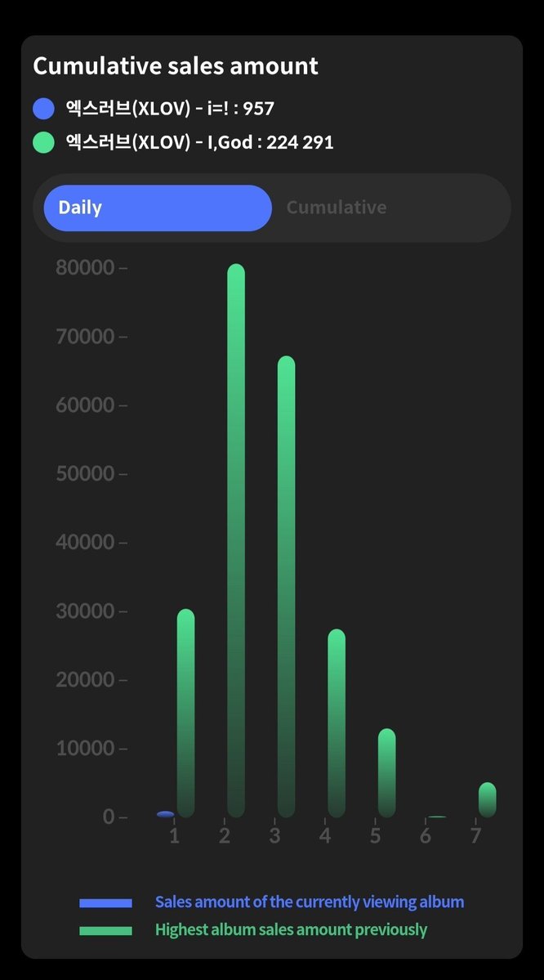
Task: Click the blue circle next to i=! album
Action: pos(44,108)
